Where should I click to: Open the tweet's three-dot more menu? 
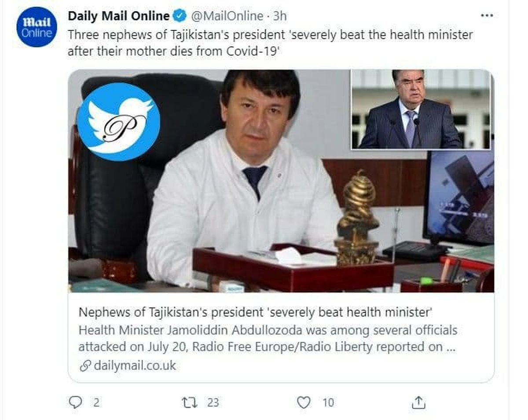click(487, 16)
